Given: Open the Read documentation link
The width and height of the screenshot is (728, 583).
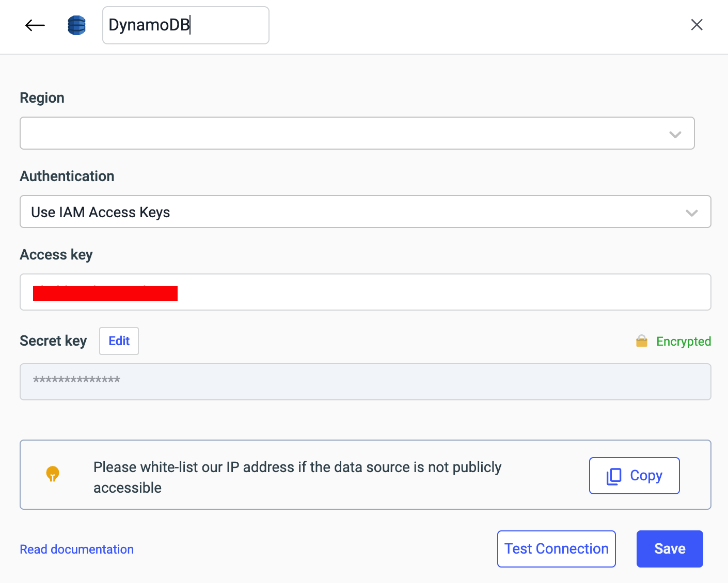Looking at the screenshot, I should pyautogui.click(x=76, y=549).
